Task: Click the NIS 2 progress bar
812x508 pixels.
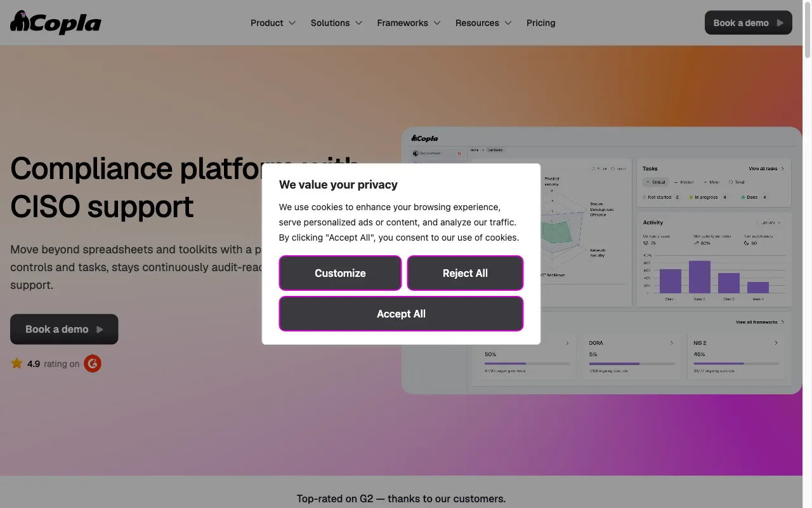Action: pos(737,364)
